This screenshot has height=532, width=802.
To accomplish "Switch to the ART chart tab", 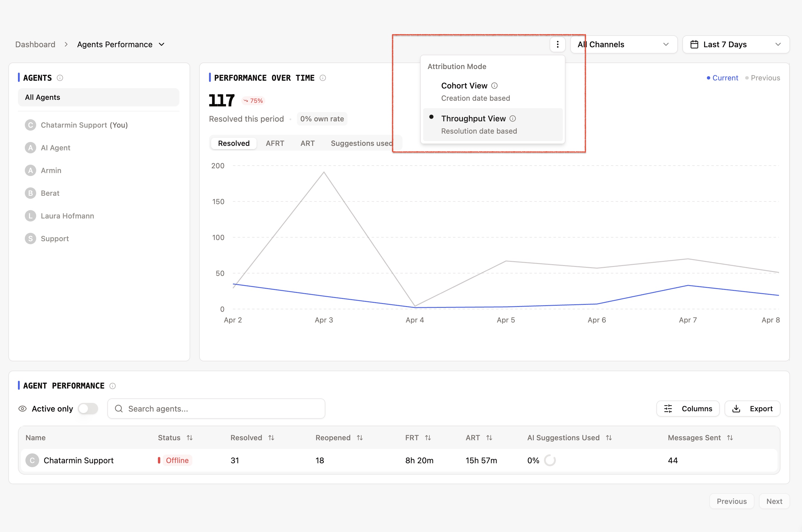I will pos(307,143).
